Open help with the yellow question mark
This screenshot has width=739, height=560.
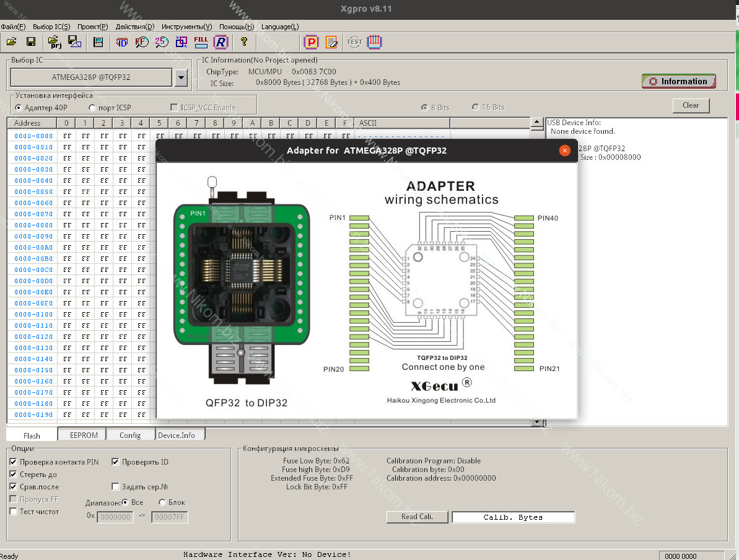pos(243,42)
